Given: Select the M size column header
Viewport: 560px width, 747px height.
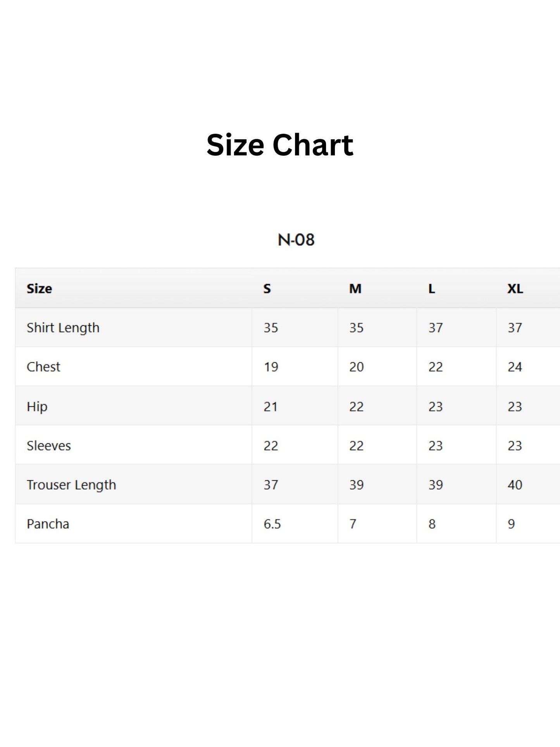Looking at the screenshot, I should point(355,288).
